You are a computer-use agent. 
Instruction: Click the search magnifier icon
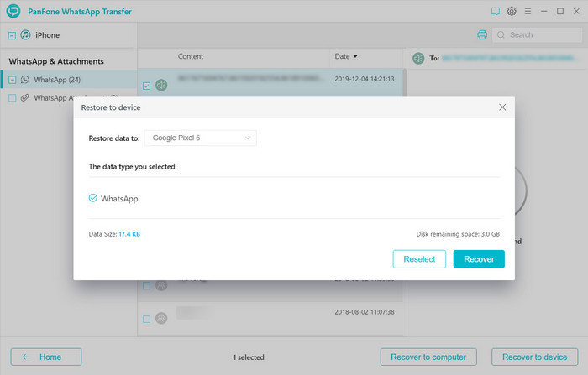501,35
